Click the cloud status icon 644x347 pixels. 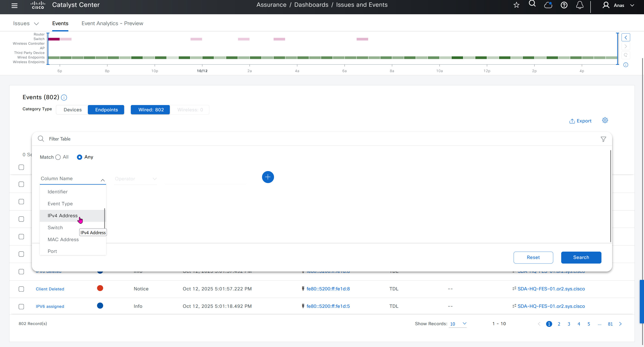pyautogui.click(x=548, y=5)
